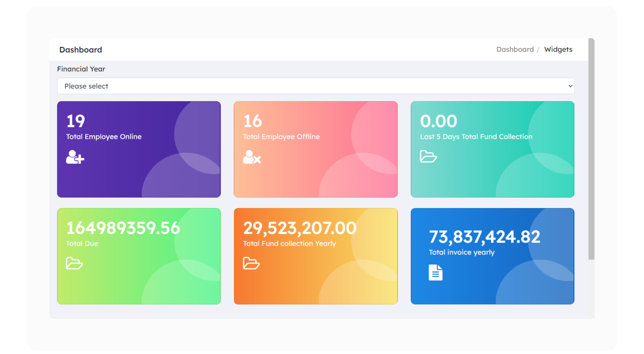Viewport: 644px width, 354px height.
Task: Click the user-remove icon on Employee Offline card
Action: 252,157
